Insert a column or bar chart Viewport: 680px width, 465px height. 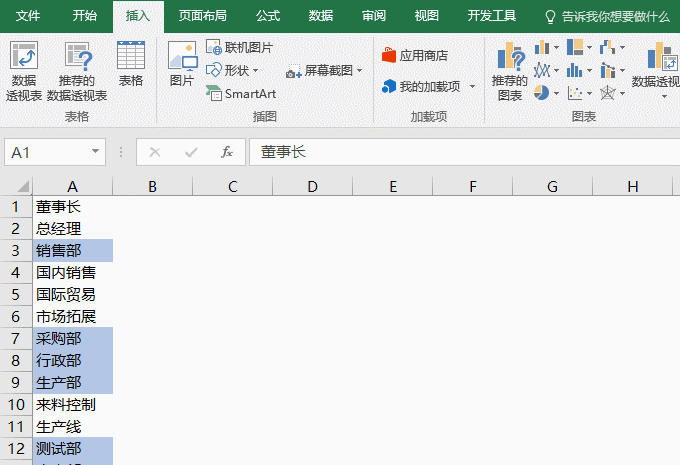click(542, 47)
